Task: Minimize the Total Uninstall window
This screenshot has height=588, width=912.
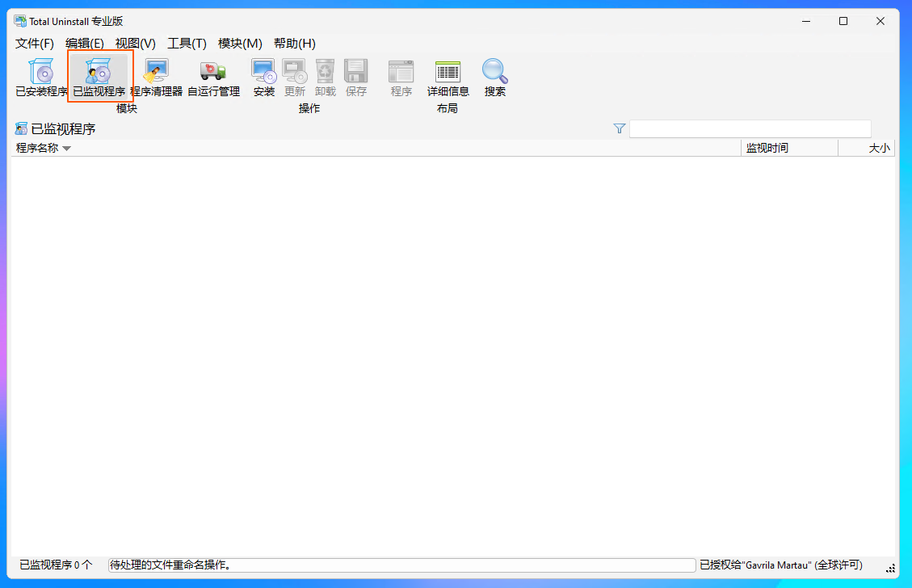Action: 806,22
